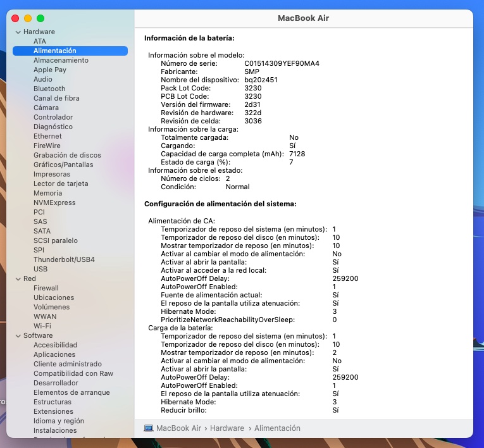
Task: Minimize the window with yellow button
Action: click(28, 18)
